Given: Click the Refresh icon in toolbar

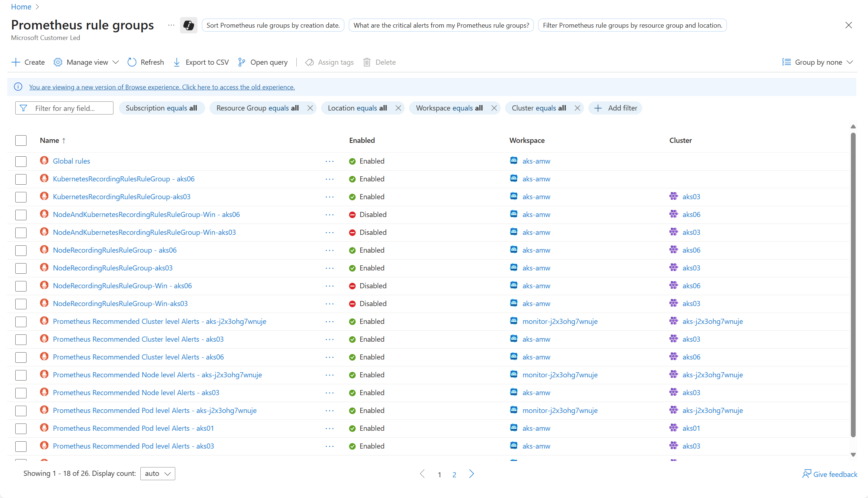Looking at the screenshot, I should click(132, 62).
